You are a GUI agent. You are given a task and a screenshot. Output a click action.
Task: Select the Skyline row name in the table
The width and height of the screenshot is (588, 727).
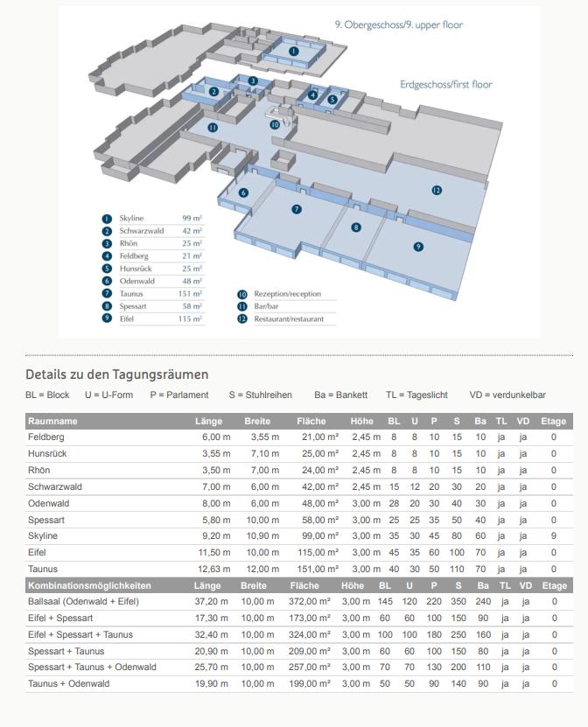[x=43, y=536]
